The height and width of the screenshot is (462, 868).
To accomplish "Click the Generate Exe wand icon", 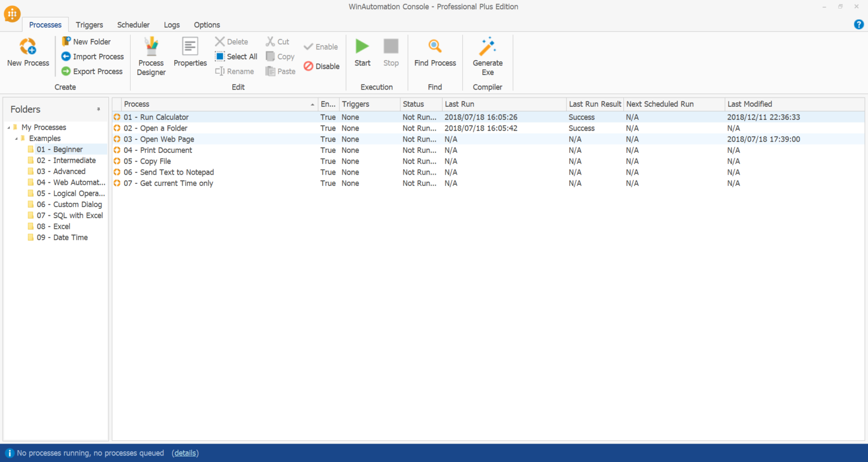I will click(487, 47).
